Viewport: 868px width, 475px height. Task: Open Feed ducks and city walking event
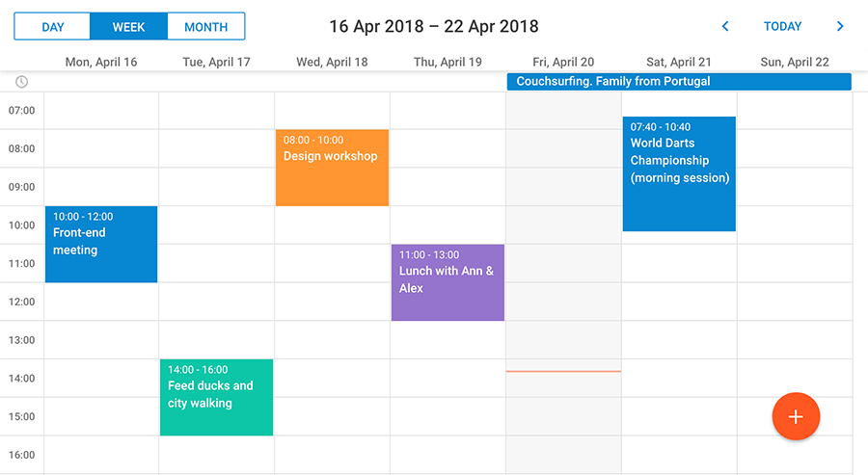click(x=216, y=398)
